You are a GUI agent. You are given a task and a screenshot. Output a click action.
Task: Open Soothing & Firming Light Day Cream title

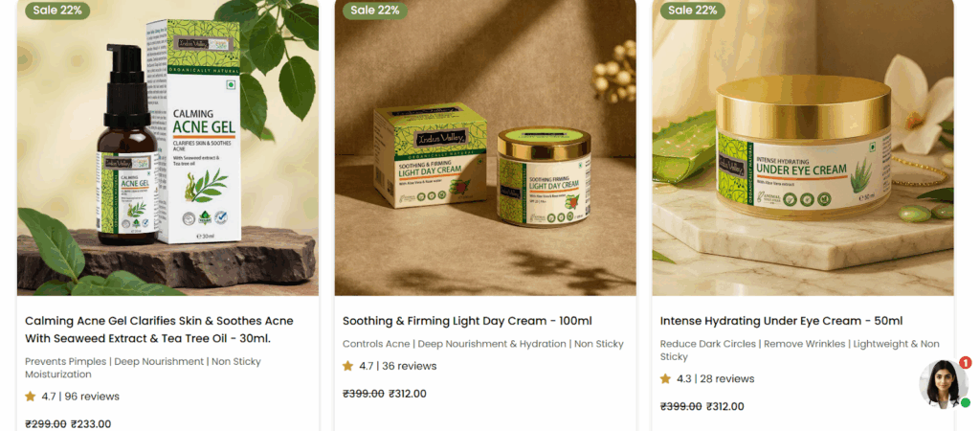tap(467, 321)
